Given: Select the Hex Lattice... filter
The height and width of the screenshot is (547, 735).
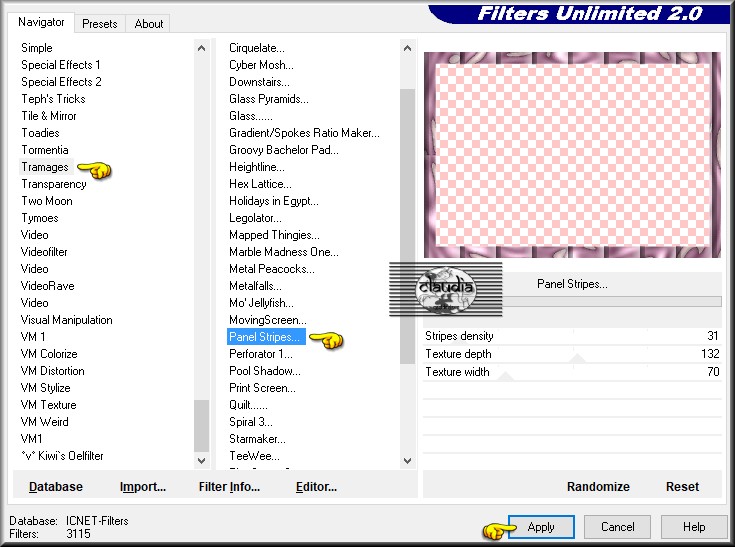Looking at the screenshot, I should (x=260, y=184).
